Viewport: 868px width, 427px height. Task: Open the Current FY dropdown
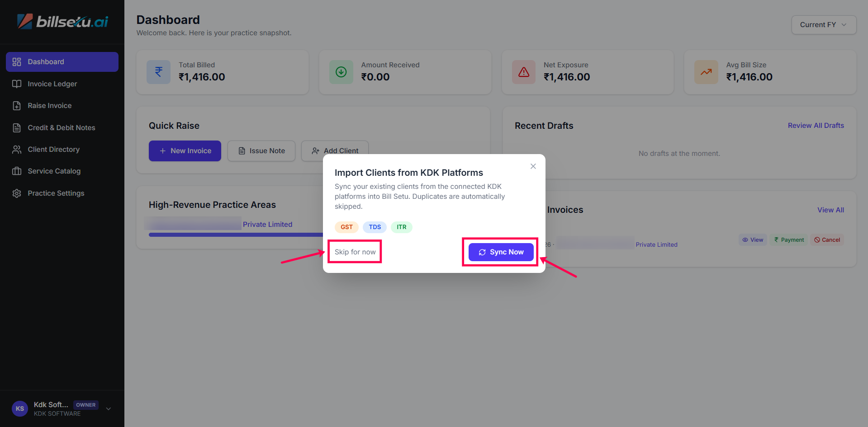[x=823, y=25]
